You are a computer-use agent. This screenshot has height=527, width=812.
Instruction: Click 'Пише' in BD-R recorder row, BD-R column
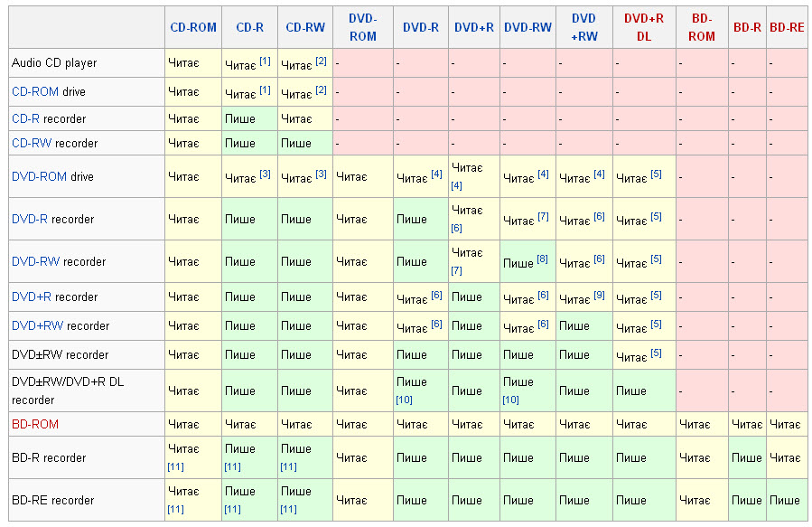click(747, 457)
